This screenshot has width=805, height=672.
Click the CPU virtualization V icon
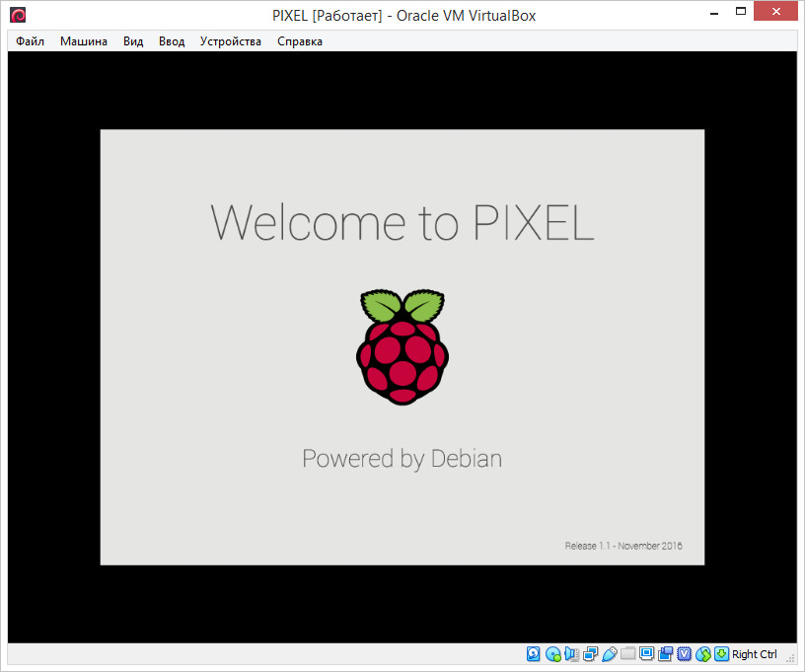pos(685,653)
